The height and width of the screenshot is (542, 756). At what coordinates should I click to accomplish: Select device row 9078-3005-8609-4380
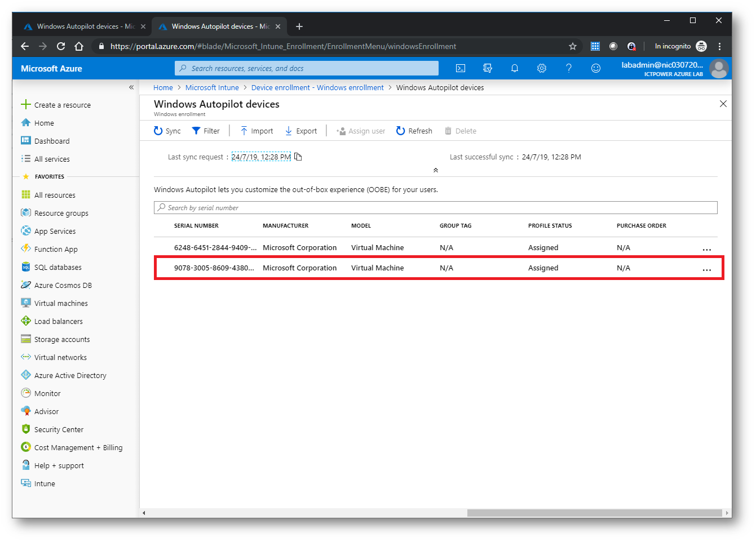[436, 268]
